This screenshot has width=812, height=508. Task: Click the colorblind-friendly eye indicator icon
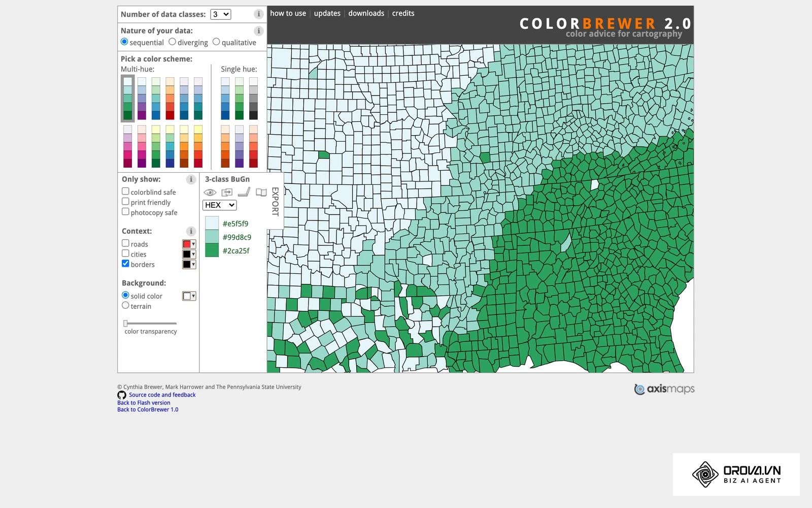[x=210, y=193]
